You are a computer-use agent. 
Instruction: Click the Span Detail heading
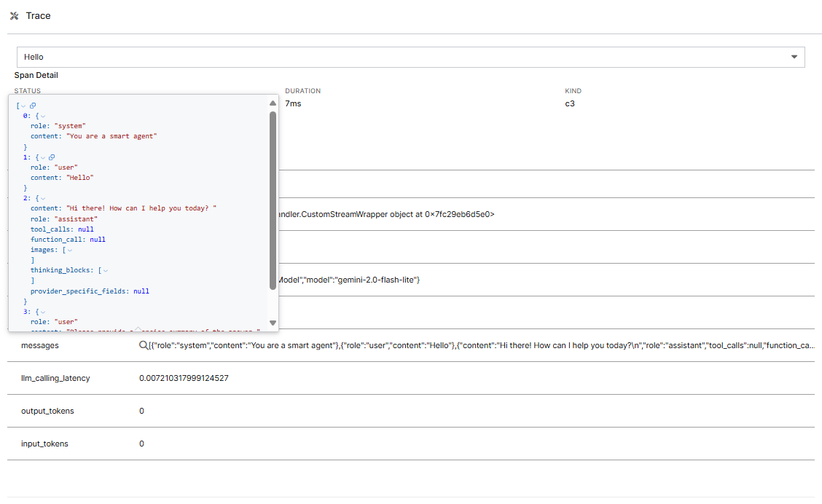36,75
